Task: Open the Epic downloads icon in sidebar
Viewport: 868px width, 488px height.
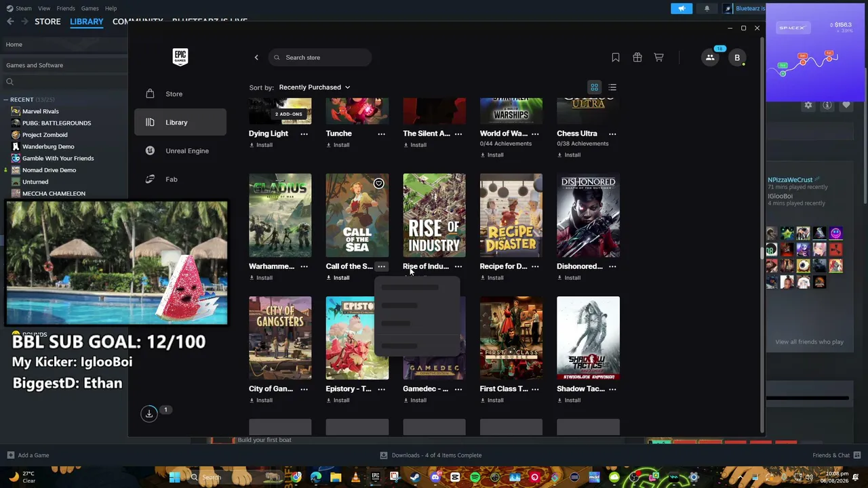Action: 149,413
